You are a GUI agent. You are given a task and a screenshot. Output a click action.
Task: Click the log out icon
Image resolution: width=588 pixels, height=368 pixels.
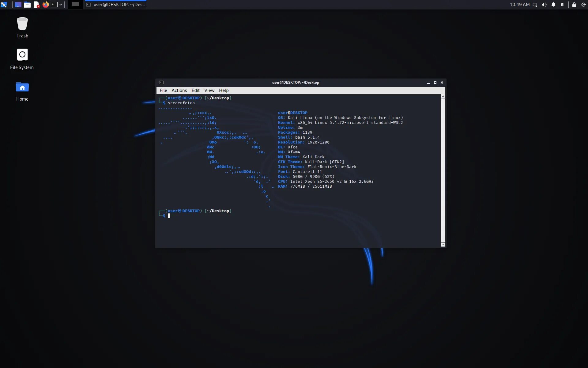pyautogui.click(x=583, y=5)
